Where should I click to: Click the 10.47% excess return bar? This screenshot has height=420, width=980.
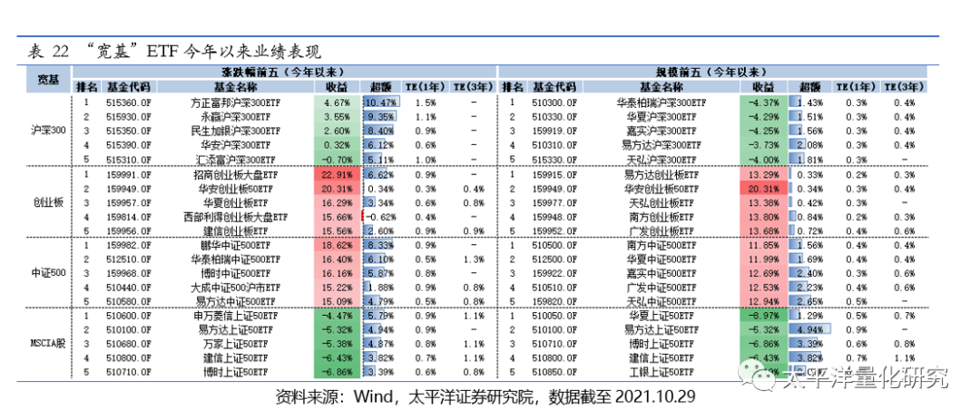coord(381,103)
